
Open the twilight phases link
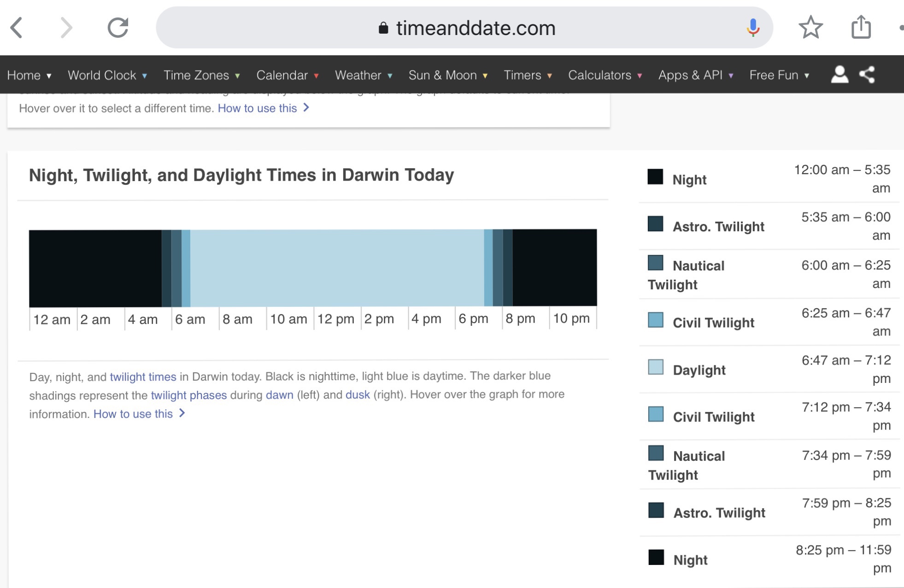pyautogui.click(x=189, y=395)
